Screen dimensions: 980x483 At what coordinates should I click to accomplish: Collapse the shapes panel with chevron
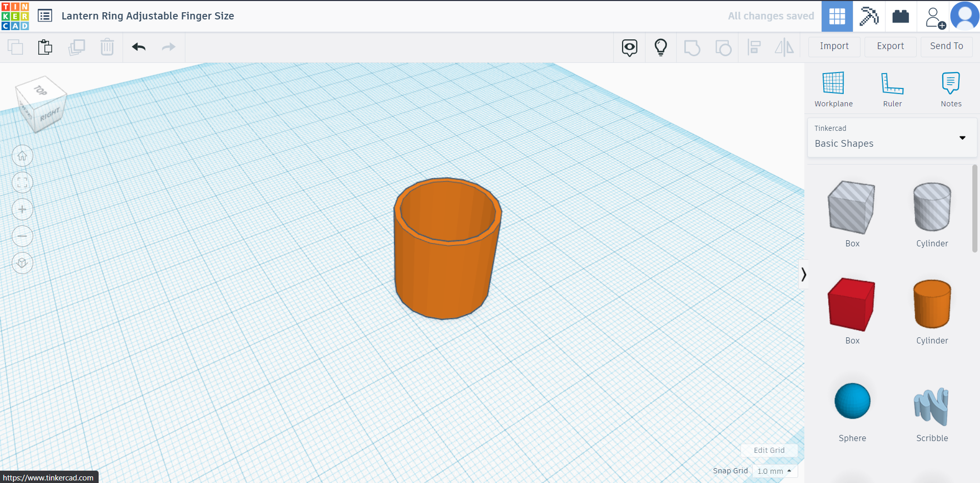[x=803, y=274]
